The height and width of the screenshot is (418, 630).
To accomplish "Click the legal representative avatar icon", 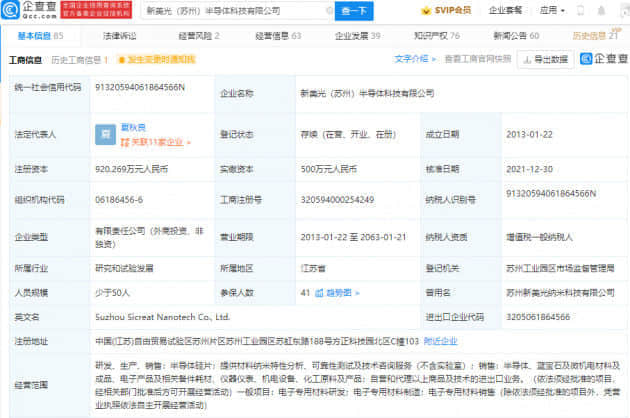I will (105, 135).
